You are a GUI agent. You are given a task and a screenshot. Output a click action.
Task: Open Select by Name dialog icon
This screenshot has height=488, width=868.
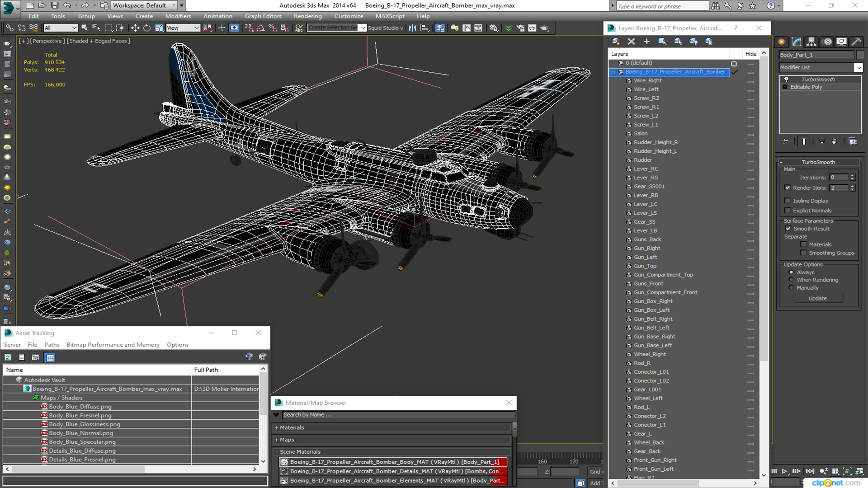point(96,28)
